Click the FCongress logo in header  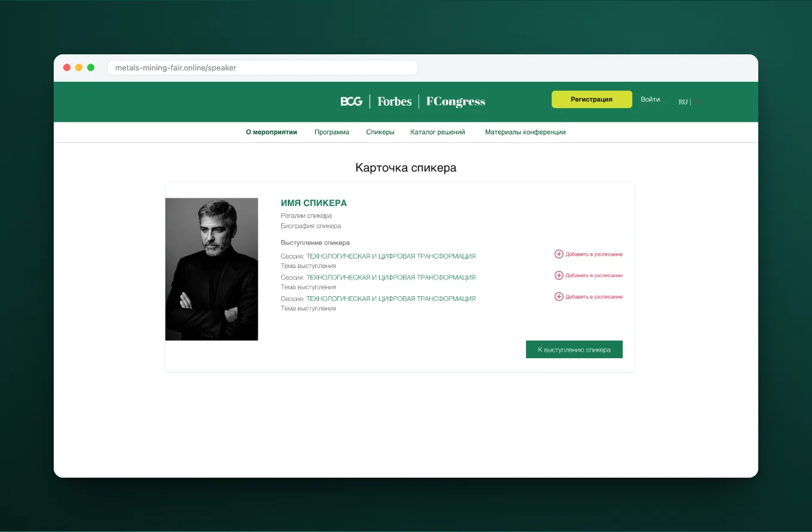(x=456, y=102)
